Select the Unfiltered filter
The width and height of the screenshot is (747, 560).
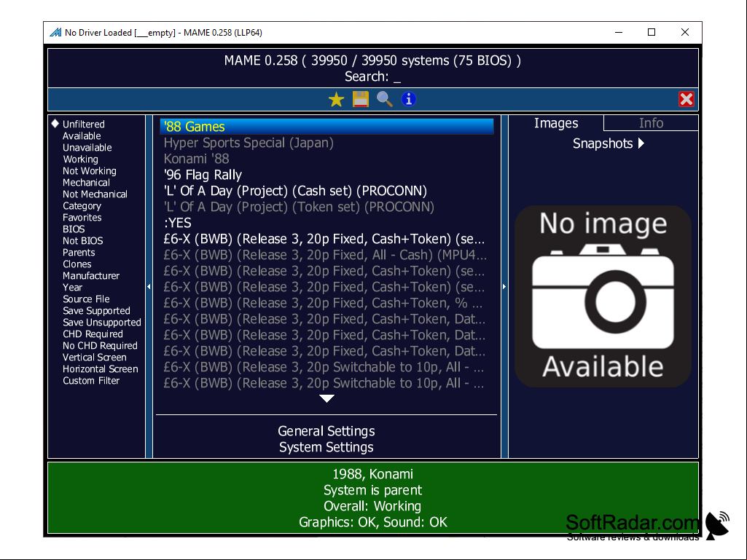click(83, 125)
